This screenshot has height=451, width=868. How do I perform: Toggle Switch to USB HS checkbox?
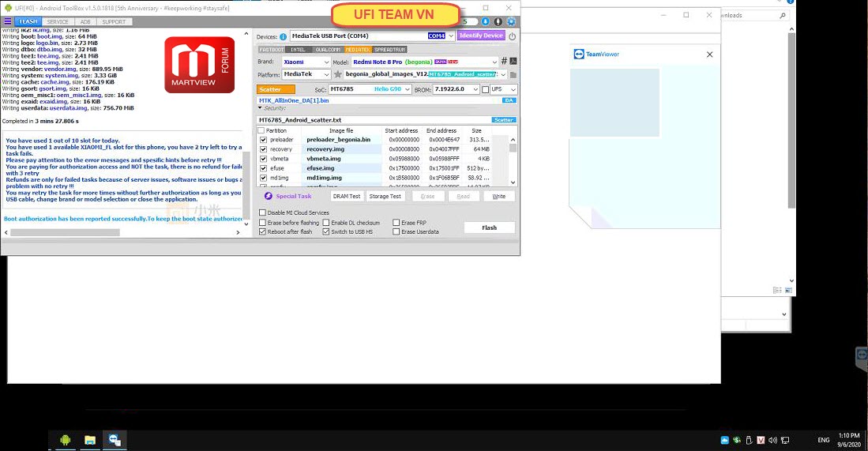coord(326,232)
